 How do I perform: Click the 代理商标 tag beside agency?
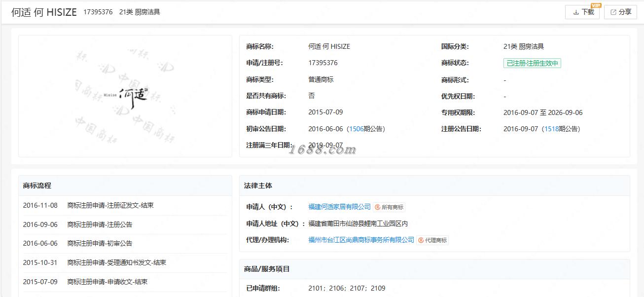click(433, 240)
